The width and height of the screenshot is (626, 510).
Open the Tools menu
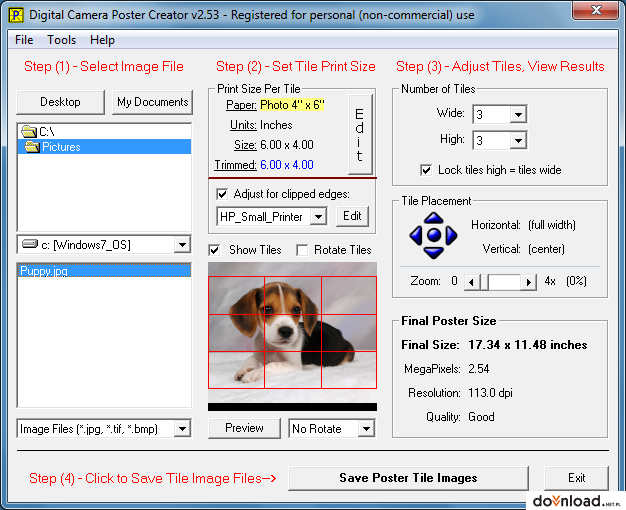(61, 40)
